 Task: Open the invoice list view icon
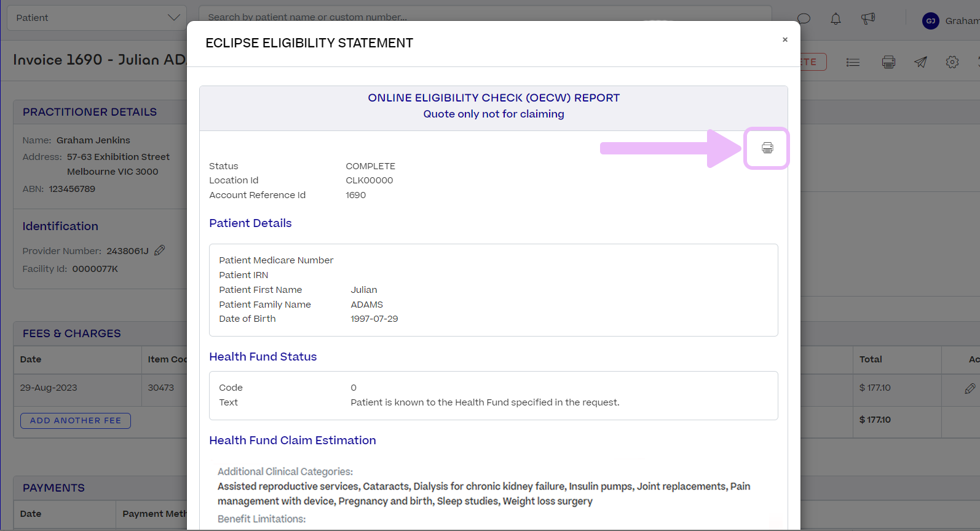click(x=853, y=62)
